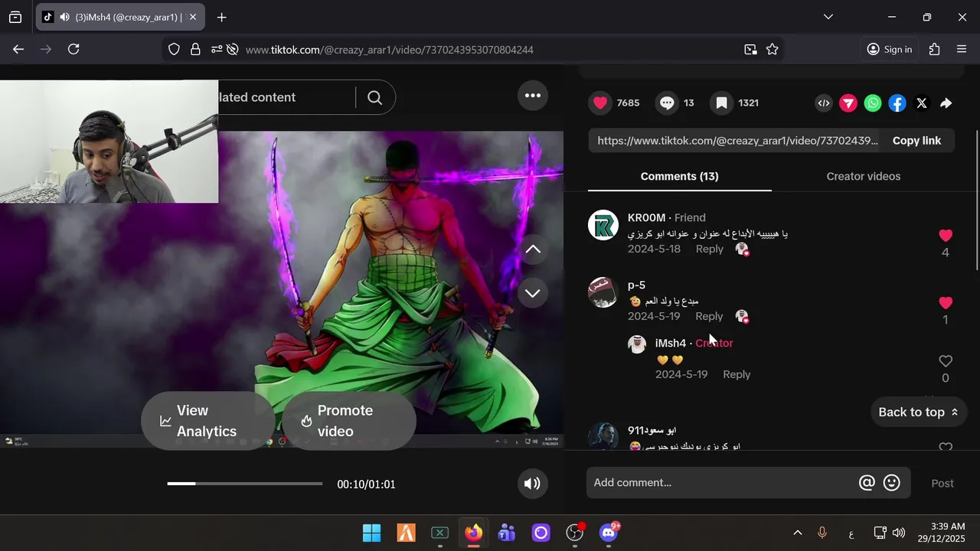The image size is (980, 551).
Task: Open the Windows Start menu
Action: [371, 533]
